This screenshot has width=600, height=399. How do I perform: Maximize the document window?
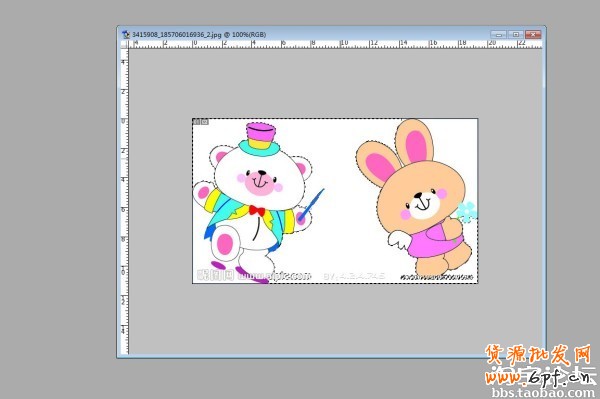pyautogui.click(x=516, y=34)
